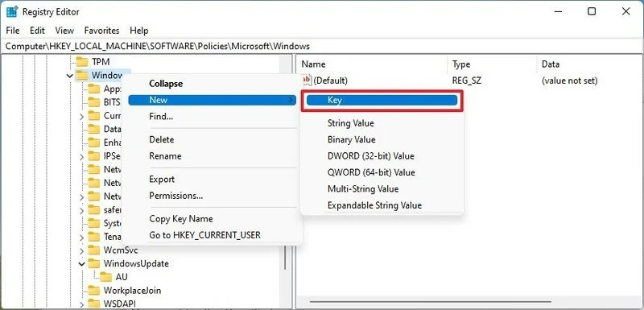644x310 pixels.
Task: Expand the WSDAPI tree node
Action: coord(82,304)
